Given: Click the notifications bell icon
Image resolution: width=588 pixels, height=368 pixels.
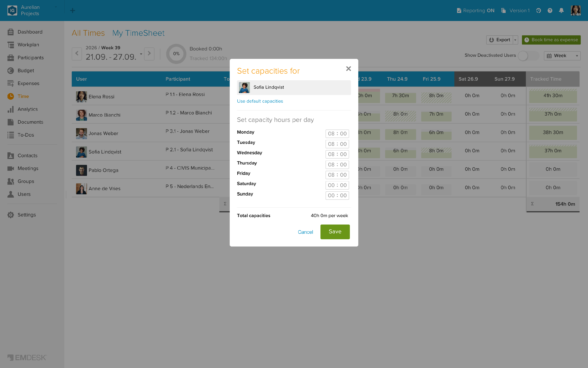Looking at the screenshot, I should point(561,10).
